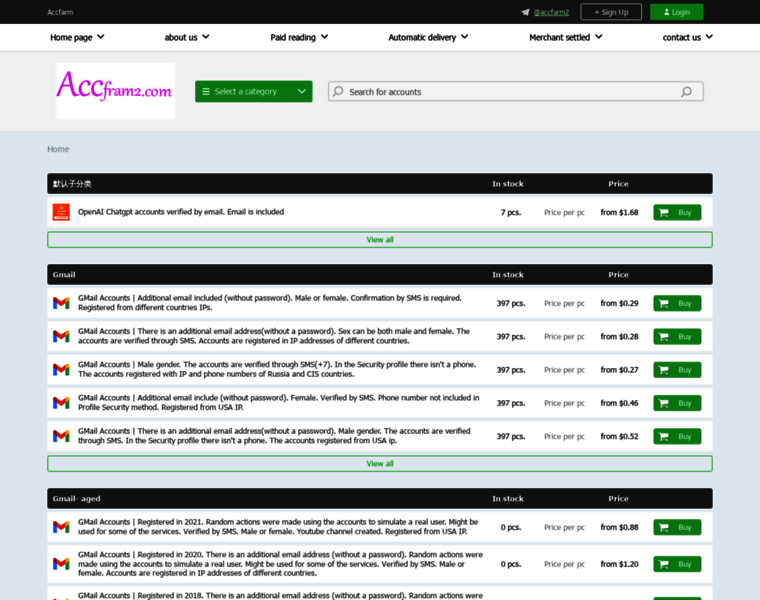Buy the OpenAI Chatgpt accounts at $1.68
The height and width of the screenshot is (600, 760).
677,212
